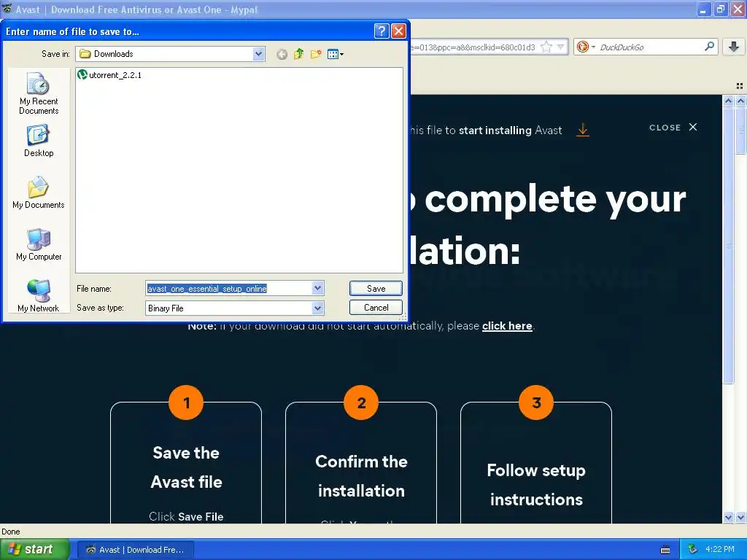
Task: Click the toolbar overflow grid icon
Action: click(x=740, y=86)
